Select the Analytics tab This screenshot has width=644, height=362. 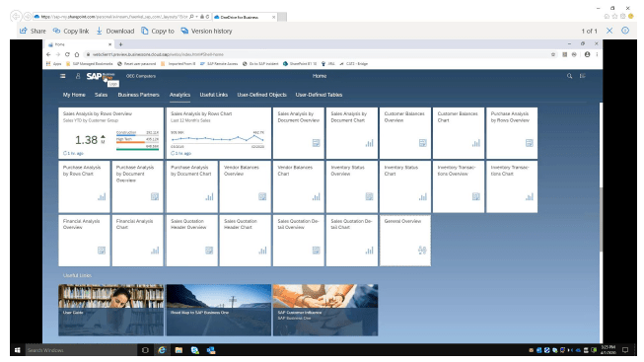point(179,95)
